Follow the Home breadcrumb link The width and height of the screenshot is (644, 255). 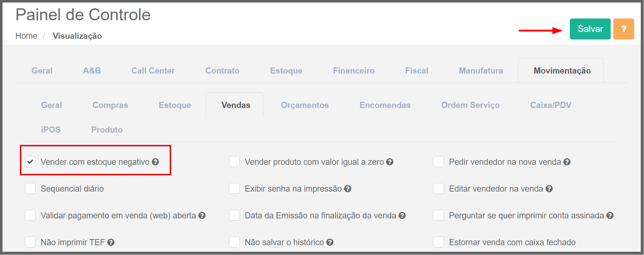point(26,36)
